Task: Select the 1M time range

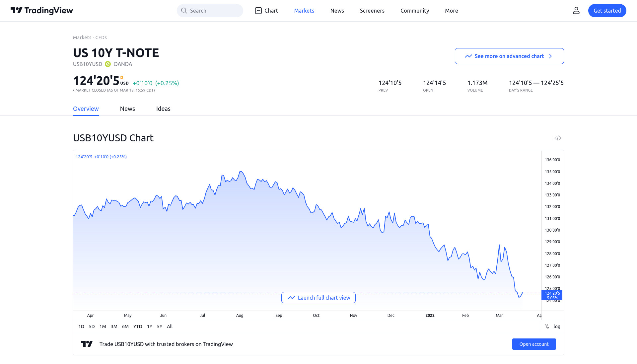Action: 103,327
